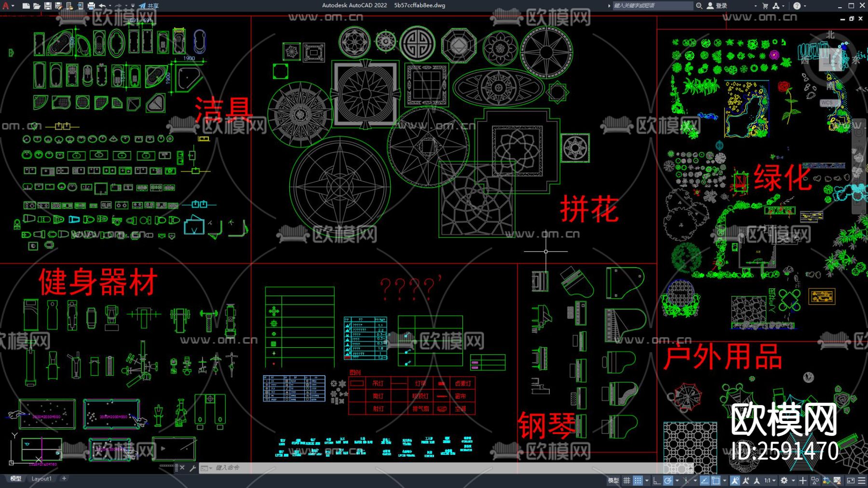
Task: Redo the last undone action
Action: point(118,6)
